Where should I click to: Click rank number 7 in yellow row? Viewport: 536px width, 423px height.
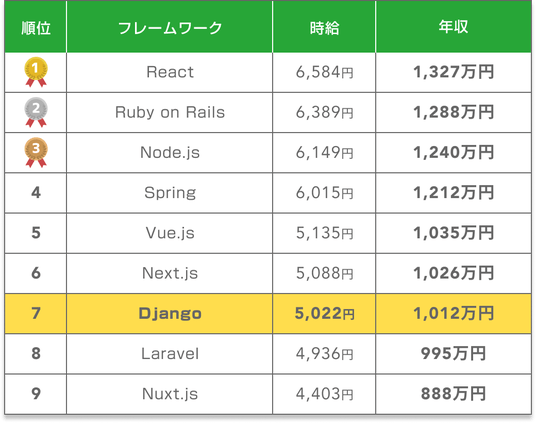tap(36, 314)
